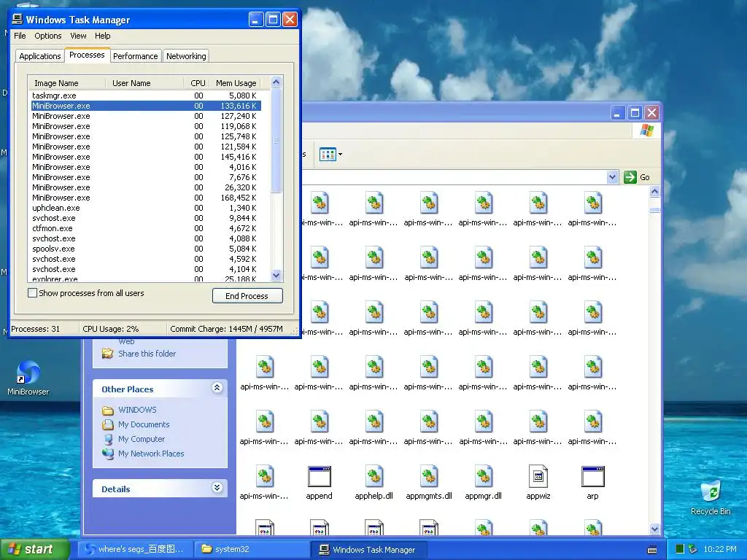Open the My Network Places link
The width and height of the screenshot is (747, 560).
151,454
